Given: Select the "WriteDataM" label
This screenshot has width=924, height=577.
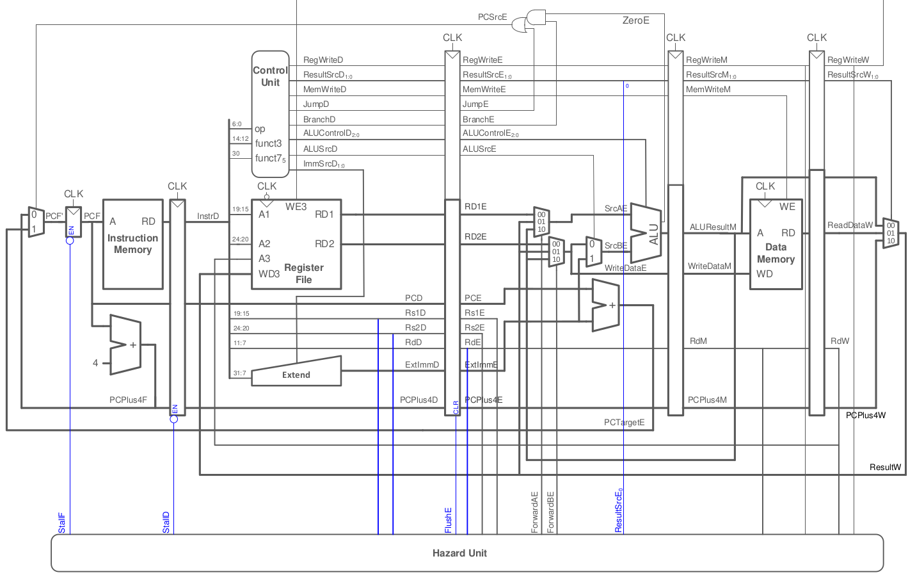Looking at the screenshot, I should 710,266.
